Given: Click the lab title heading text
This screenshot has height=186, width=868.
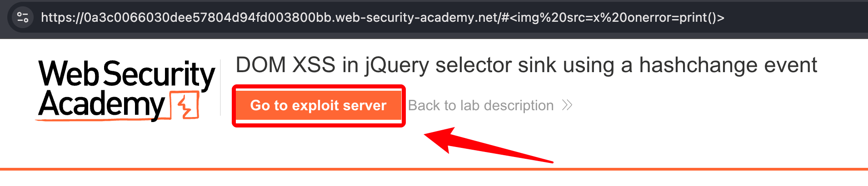Looking at the screenshot, I should point(526,65).
